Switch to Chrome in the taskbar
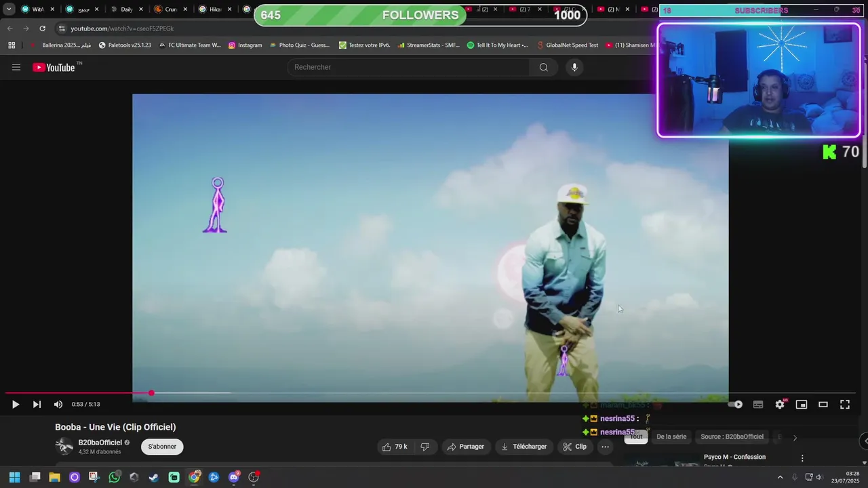Image resolution: width=868 pixels, height=488 pixels. 194,477
